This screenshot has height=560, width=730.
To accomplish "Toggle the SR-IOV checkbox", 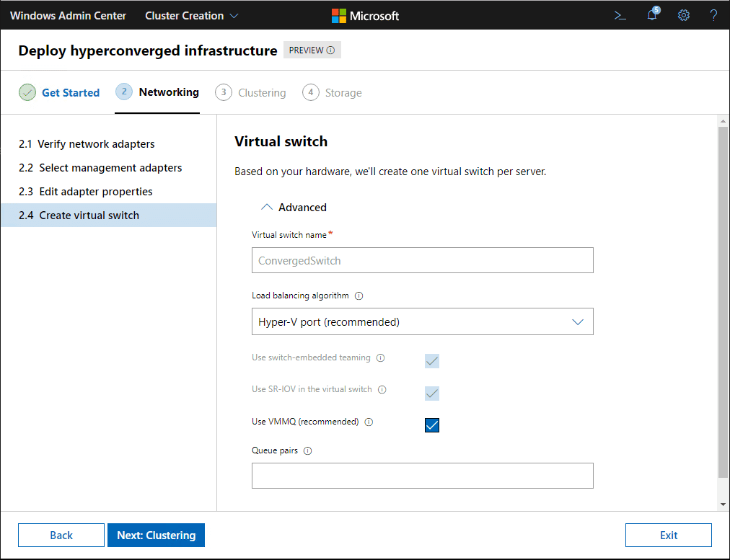I will [x=431, y=394].
